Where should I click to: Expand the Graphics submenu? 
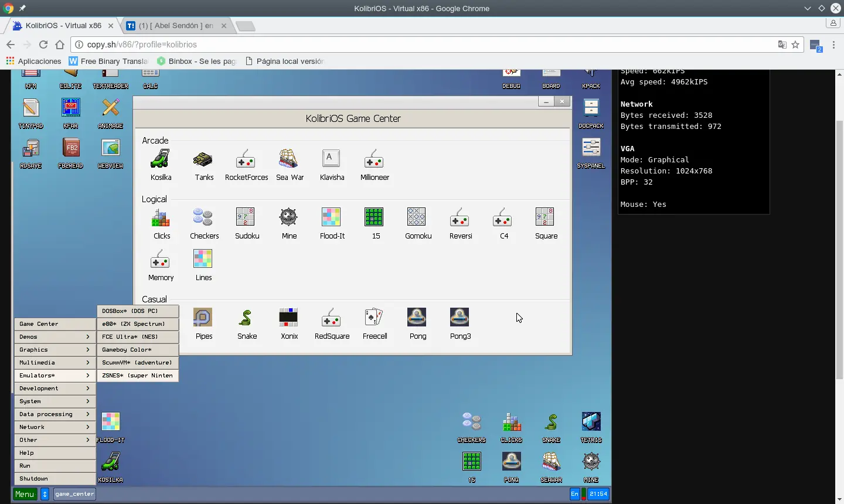coord(55,350)
